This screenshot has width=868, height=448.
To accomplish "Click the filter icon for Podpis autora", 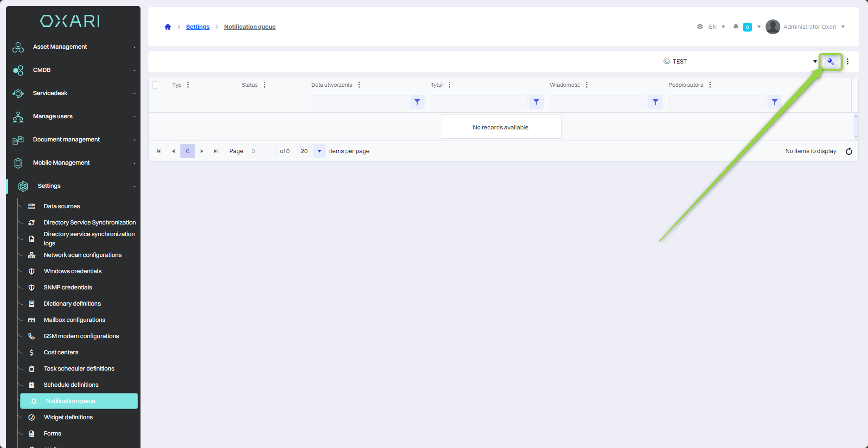I will [774, 102].
